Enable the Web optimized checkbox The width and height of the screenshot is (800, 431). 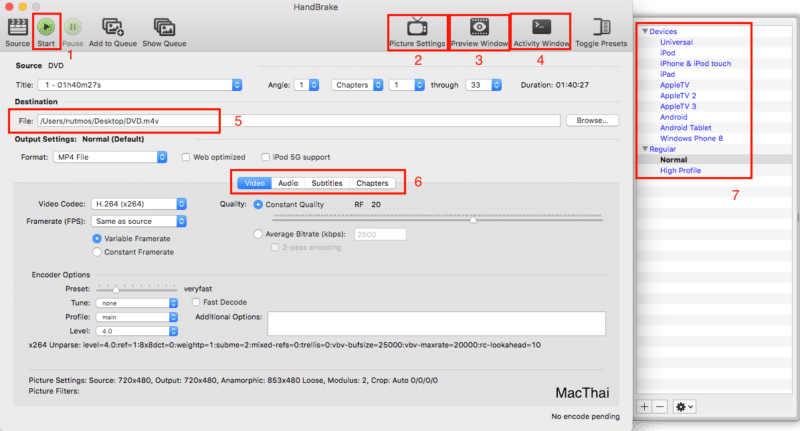(x=186, y=157)
